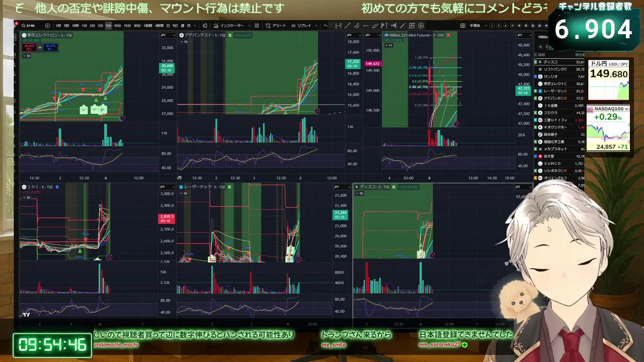Screen dimensions: 644x362
Task: Expand the arrow next to インジケーター
Action: pos(249,26)
